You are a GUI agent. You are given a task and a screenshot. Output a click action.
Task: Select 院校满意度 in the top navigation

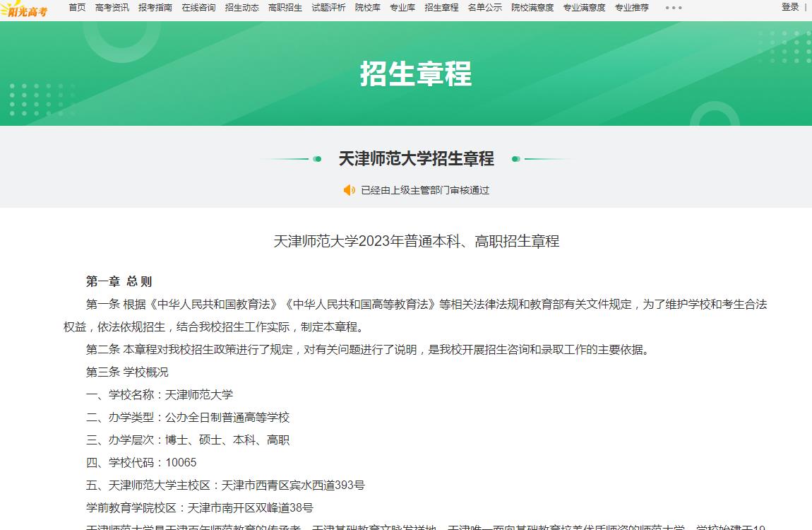click(532, 7)
